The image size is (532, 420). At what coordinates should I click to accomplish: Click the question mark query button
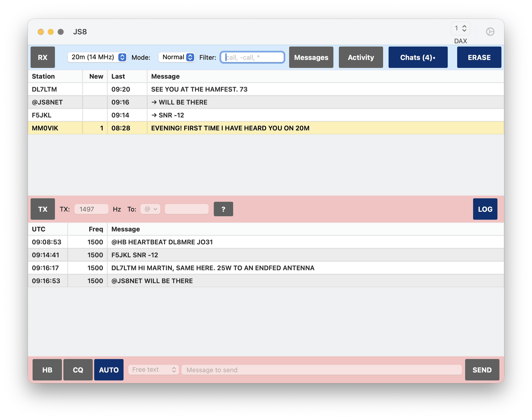click(223, 209)
